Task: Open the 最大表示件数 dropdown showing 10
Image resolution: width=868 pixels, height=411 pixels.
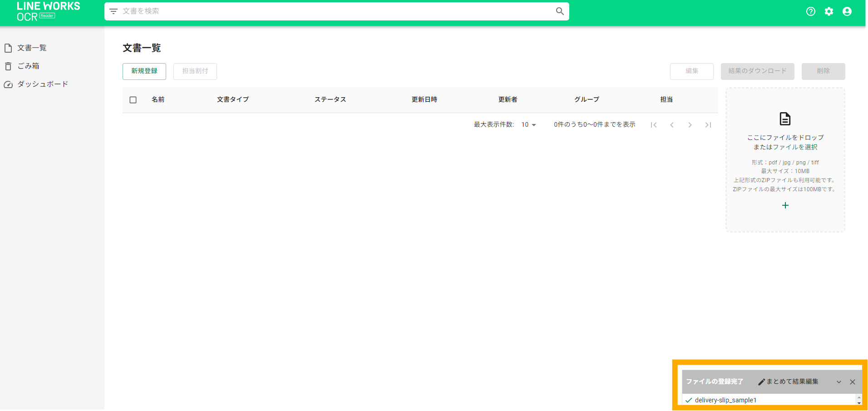Action: click(x=529, y=125)
